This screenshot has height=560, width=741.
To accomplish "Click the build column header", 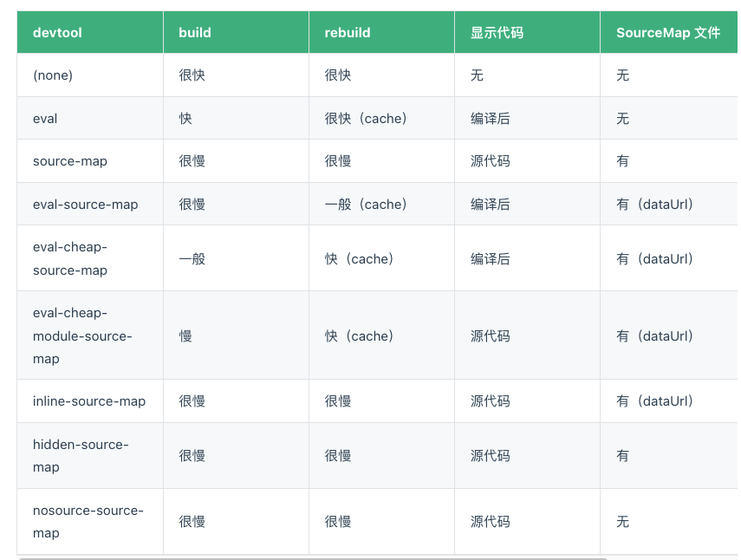I will pos(236,32).
